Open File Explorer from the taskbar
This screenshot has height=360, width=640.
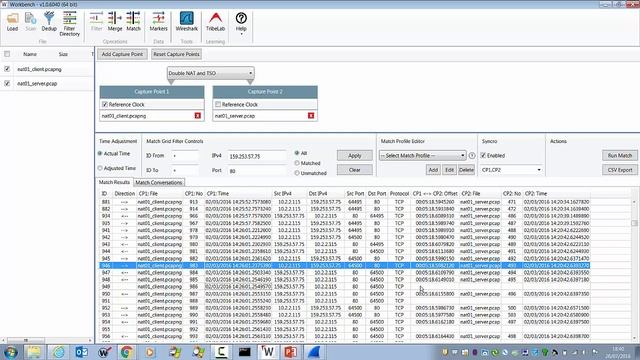[x=34, y=352]
